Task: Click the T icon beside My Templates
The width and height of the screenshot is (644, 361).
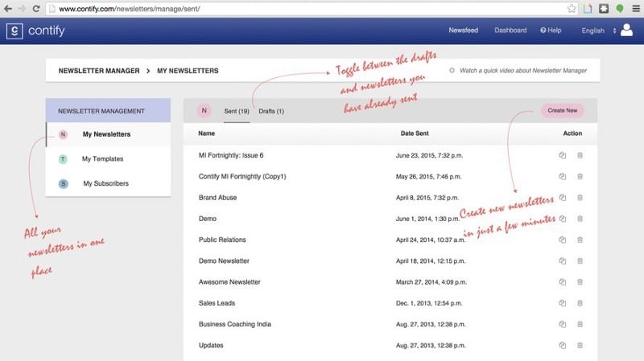Action: tap(63, 158)
